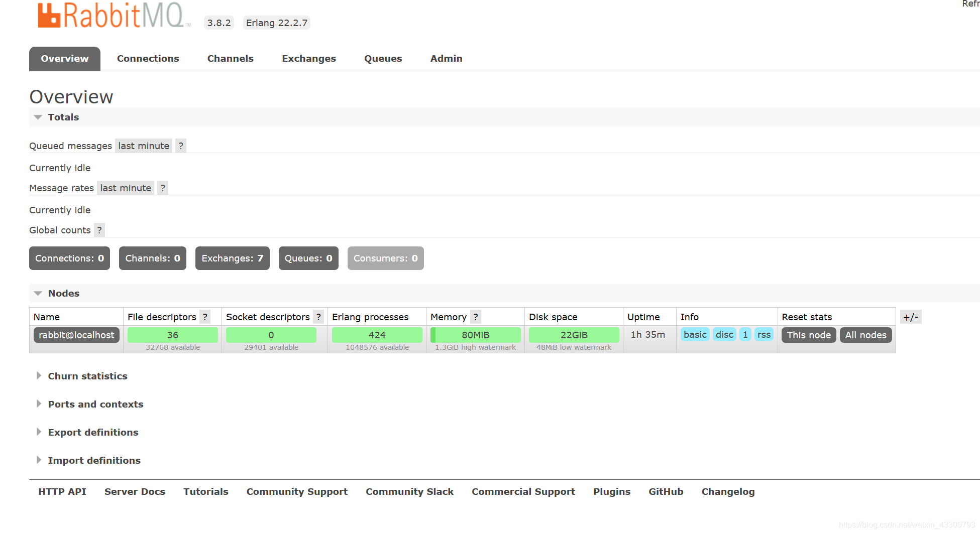Switch to the Connections tab
980x534 pixels.
pyautogui.click(x=148, y=59)
